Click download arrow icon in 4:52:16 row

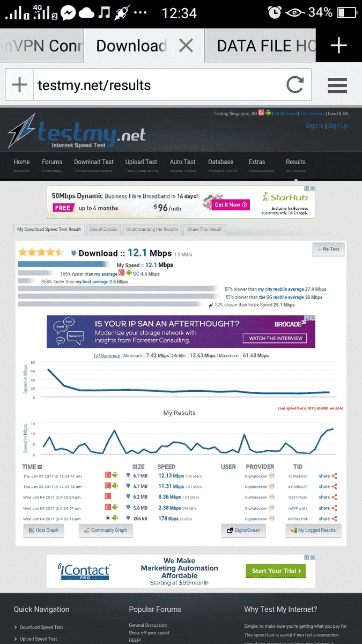(128, 519)
